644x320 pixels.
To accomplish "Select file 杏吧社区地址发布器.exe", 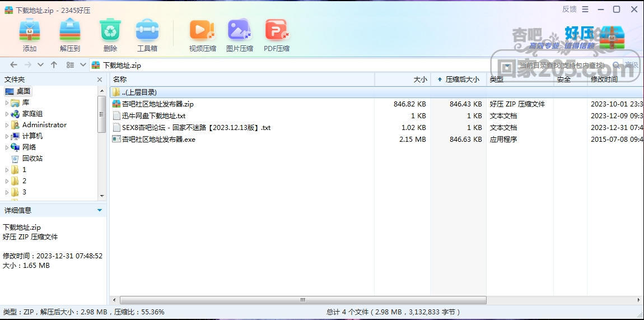I will pyautogui.click(x=158, y=139).
